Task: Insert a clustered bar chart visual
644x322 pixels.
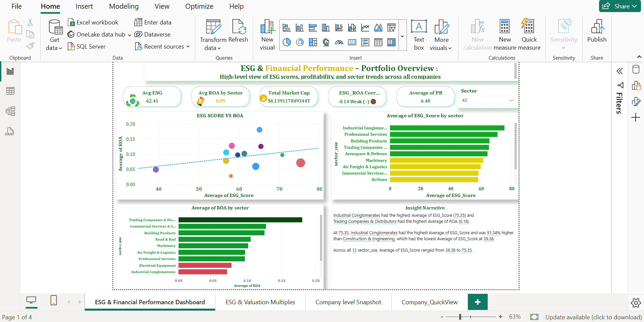Action: pyautogui.click(x=313, y=27)
